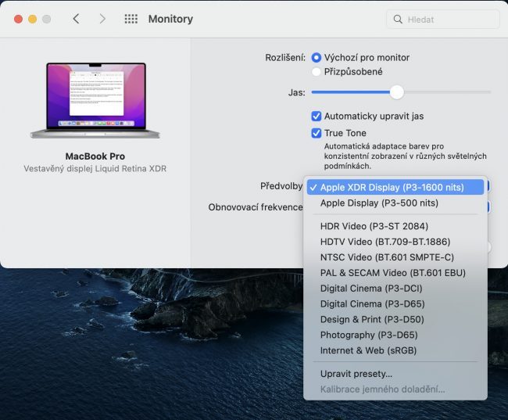Click the MacBook Pro display name
Viewport: 508px width, 420px height.
[x=95, y=156]
